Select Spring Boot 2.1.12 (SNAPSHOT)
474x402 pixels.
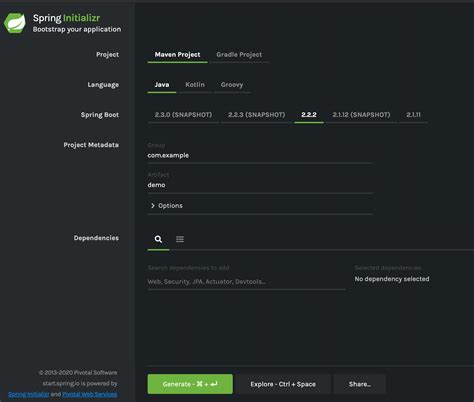[361, 115]
